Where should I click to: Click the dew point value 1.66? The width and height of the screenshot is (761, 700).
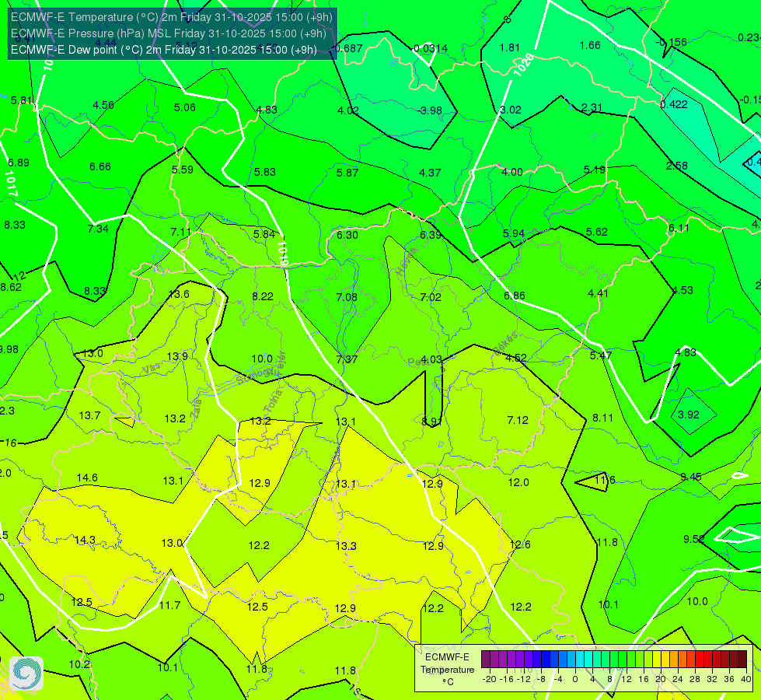(590, 45)
